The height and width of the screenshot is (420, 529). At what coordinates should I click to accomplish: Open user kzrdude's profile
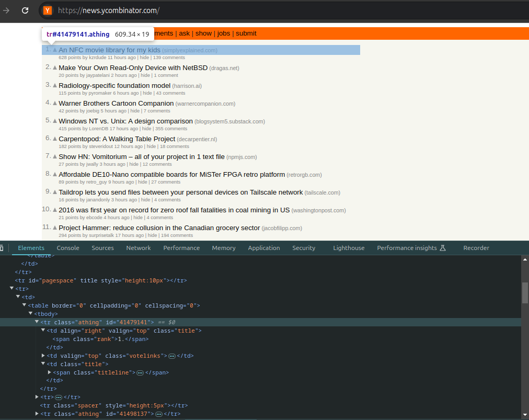[98, 58]
